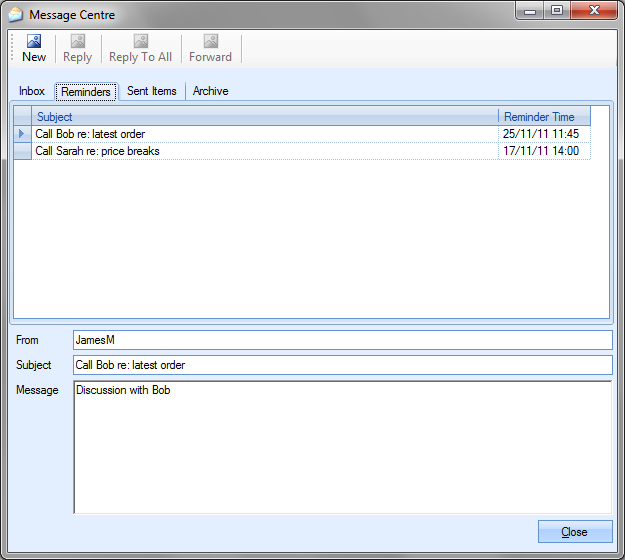Click the Close button

575,532
